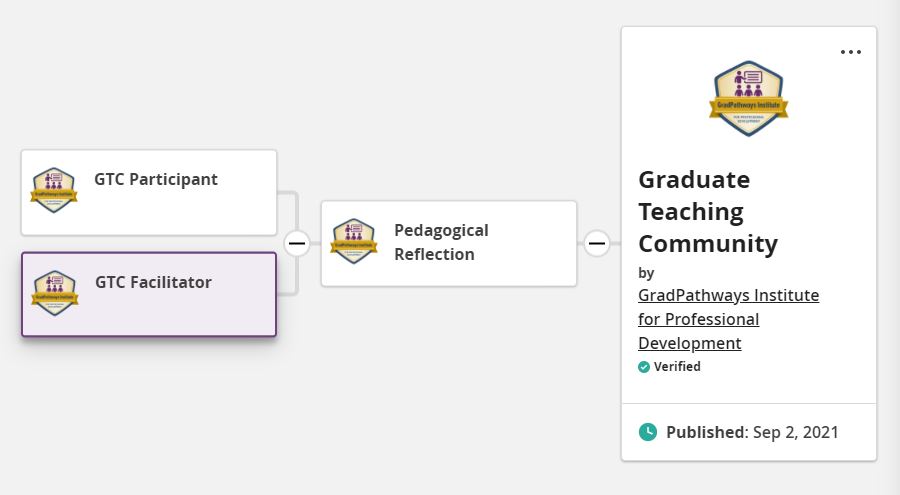
Task: Click the GTC Participant badge icon
Action: tap(54, 190)
